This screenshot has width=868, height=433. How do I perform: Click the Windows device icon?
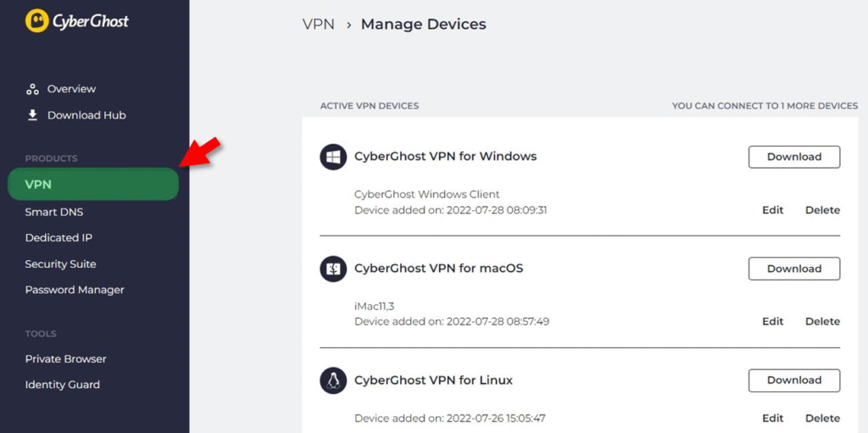click(x=333, y=157)
